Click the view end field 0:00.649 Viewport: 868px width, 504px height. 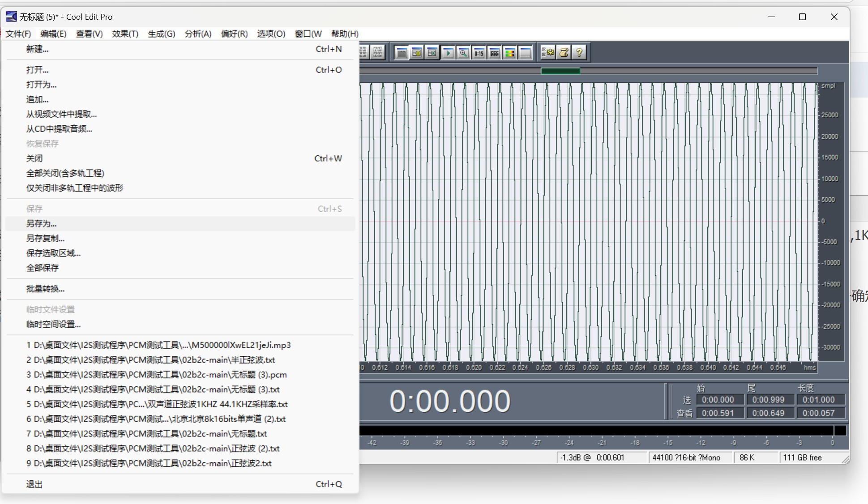pos(770,413)
